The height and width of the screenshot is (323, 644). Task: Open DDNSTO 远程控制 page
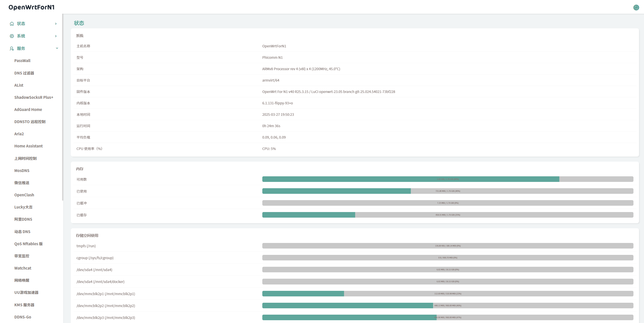(30, 122)
